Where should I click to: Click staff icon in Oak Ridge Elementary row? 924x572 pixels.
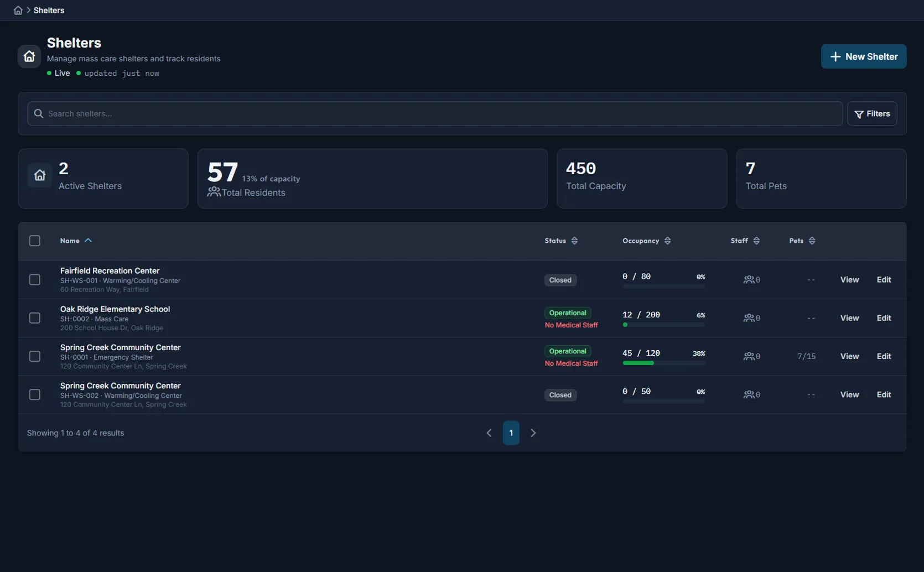coord(749,318)
